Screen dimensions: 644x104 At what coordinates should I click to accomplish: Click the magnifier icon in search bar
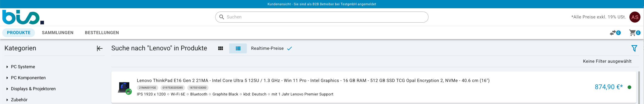pyautogui.click(x=222, y=17)
